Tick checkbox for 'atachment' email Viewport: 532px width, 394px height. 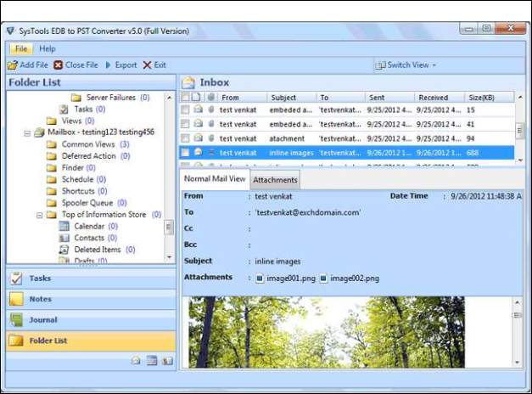coord(185,138)
